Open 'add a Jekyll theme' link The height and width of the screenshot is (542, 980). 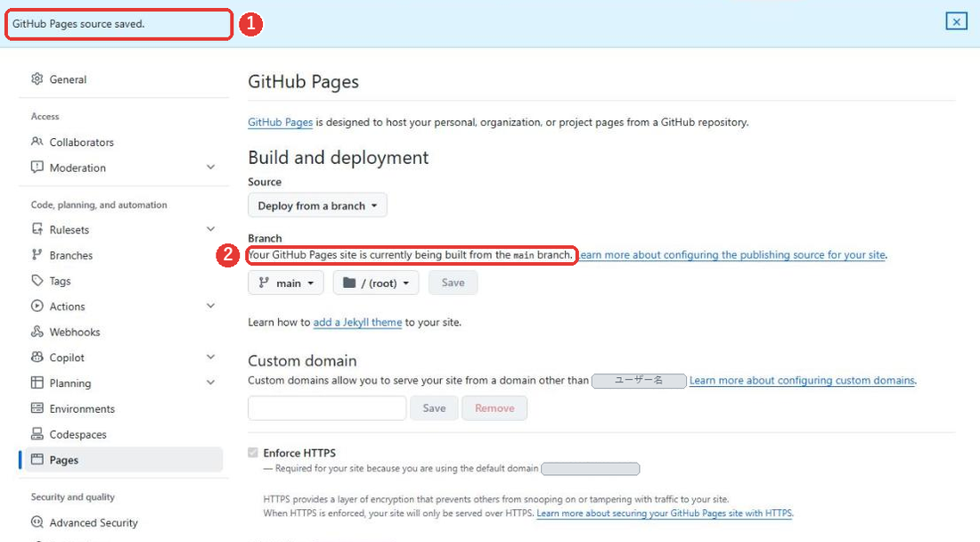357,322
